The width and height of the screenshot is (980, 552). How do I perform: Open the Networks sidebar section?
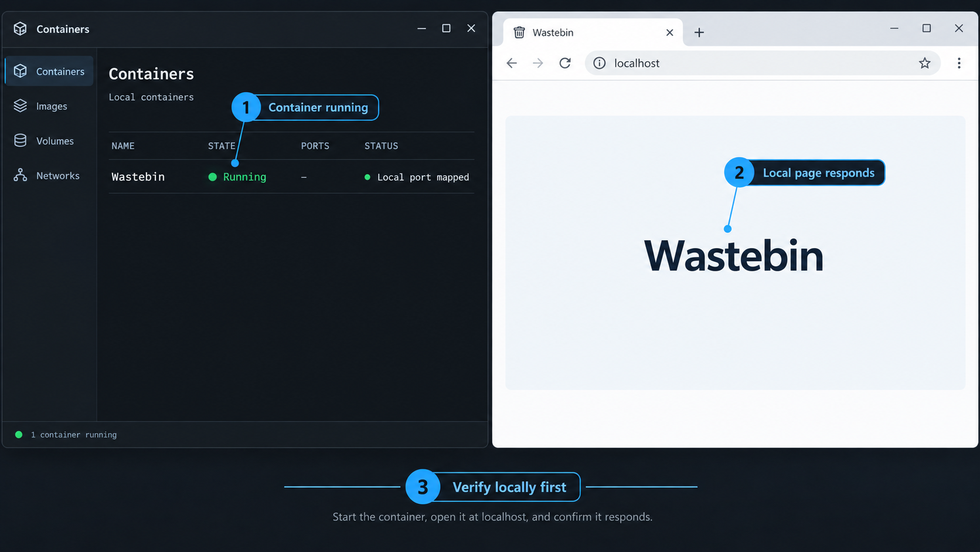(49, 175)
